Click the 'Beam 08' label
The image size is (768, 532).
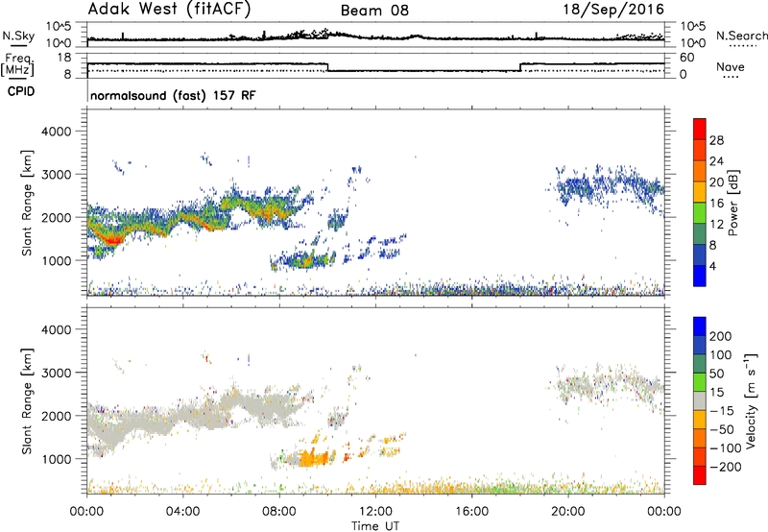pos(374,11)
